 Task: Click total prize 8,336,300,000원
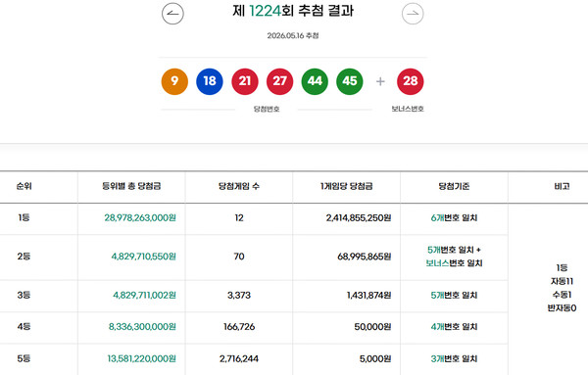coord(142,326)
